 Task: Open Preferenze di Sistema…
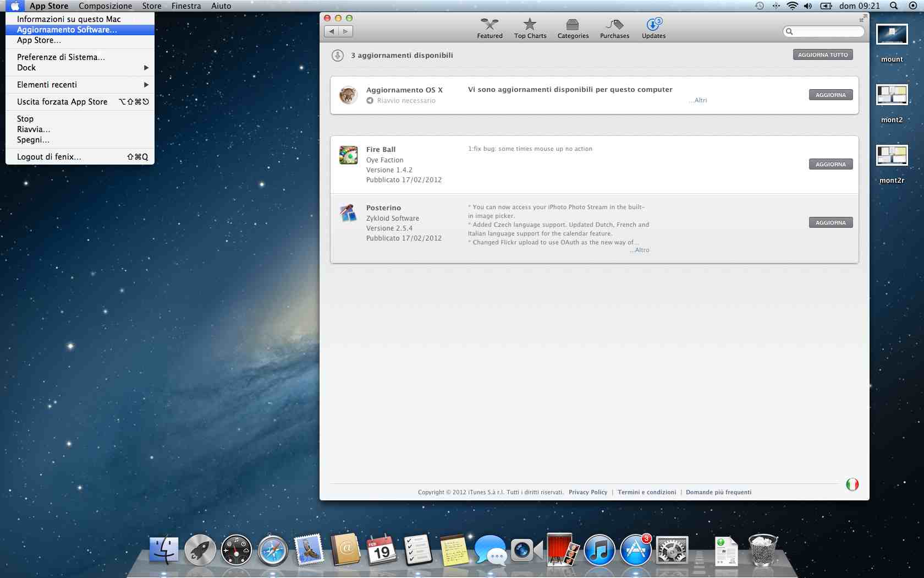click(x=80, y=57)
